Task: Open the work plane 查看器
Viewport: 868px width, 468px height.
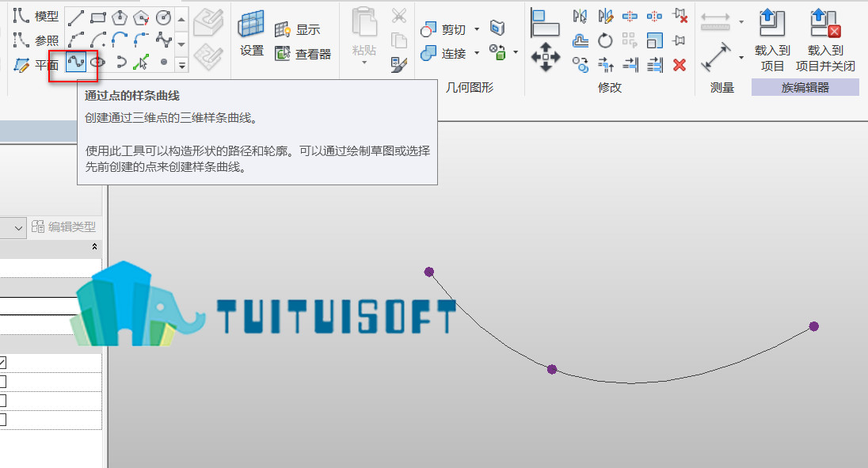Action: point(303,54)
